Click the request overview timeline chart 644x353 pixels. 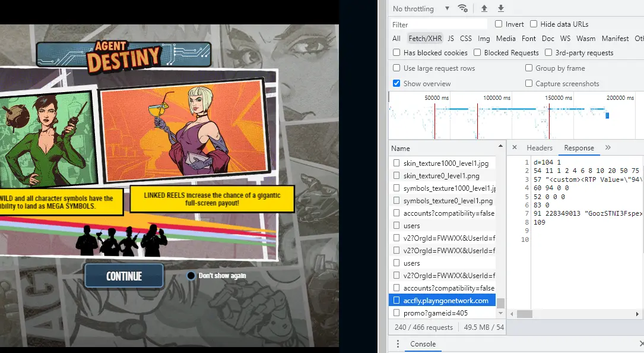(516, 116)
